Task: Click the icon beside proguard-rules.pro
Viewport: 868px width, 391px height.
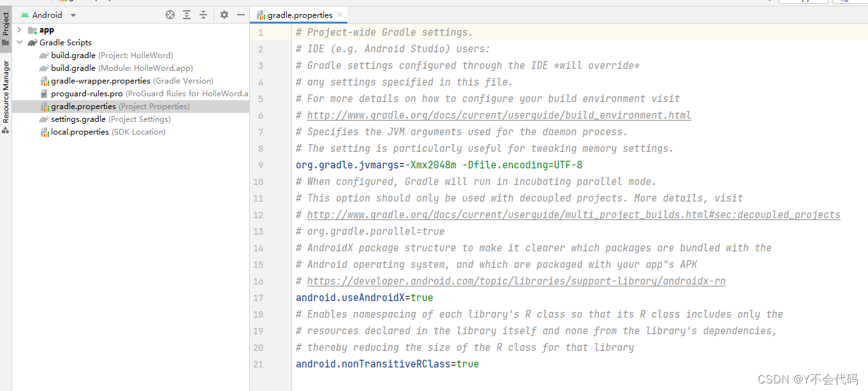Action: (45, 94)
